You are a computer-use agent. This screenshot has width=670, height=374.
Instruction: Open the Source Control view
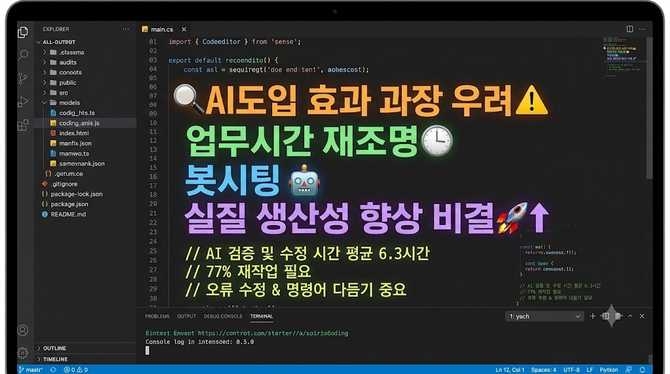[23, 78]
